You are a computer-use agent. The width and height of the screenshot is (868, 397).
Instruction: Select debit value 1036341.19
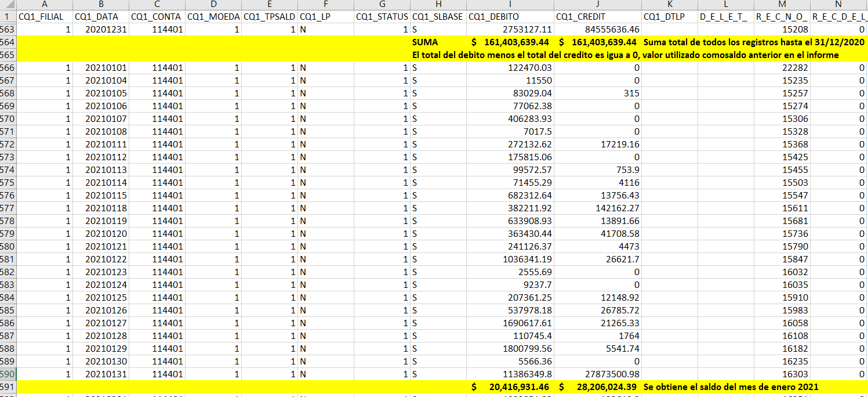[x=510, y=259]
